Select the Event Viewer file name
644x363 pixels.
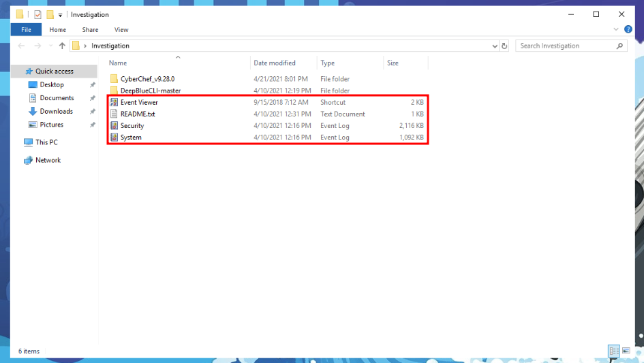(x=139, y=102)
